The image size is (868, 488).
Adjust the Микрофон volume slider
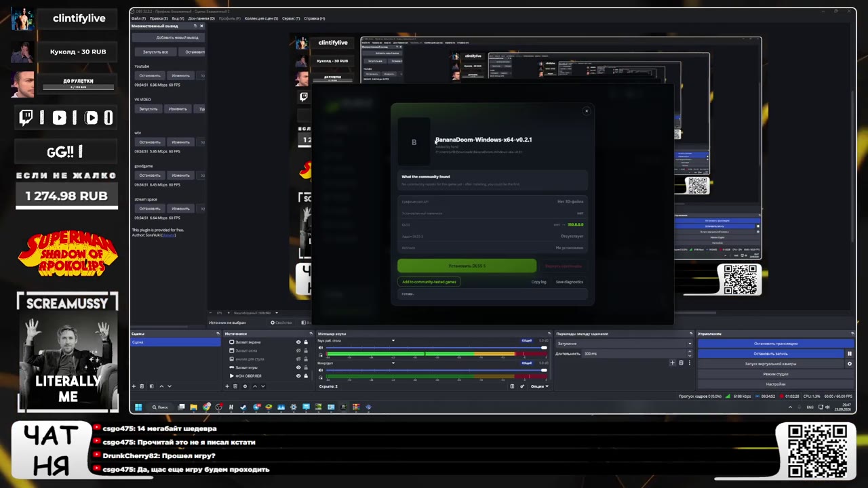pyautogui.click(x=436, y=370)
